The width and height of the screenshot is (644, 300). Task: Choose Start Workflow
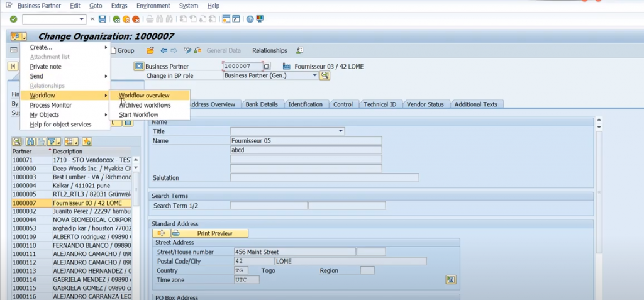150,114
